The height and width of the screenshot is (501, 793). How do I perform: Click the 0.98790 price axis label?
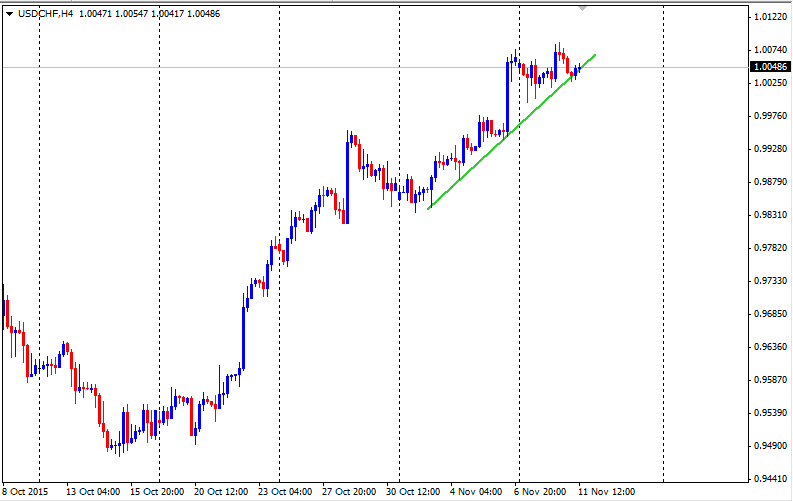770,181
